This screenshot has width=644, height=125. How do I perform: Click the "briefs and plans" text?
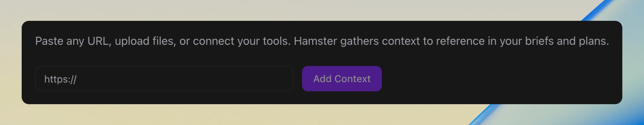point(567,41)
